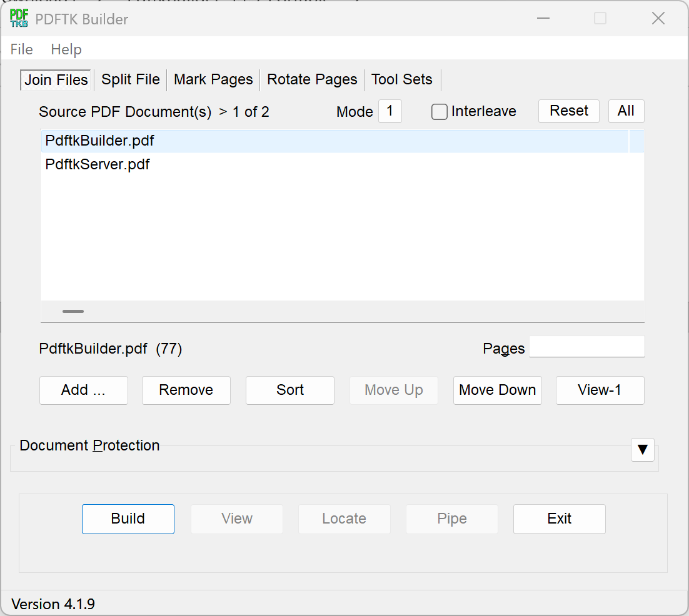Move the selected file down
This screenshot has width=689, height=616.
(497, 390)
